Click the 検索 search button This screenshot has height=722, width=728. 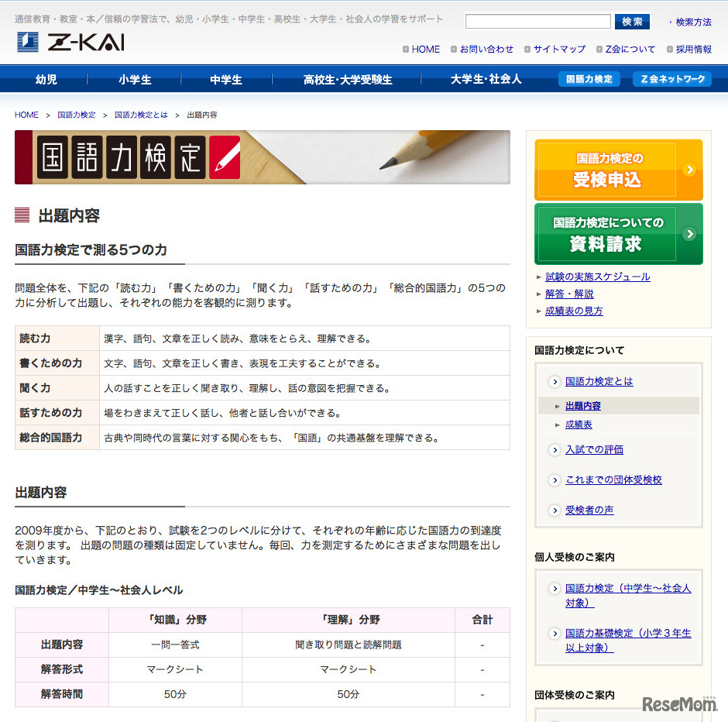coord(632,22)
